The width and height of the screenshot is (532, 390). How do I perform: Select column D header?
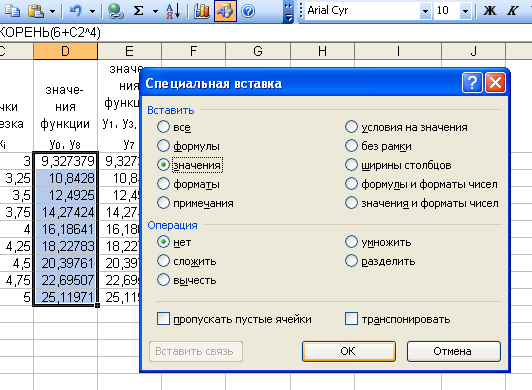(x=65, y=51)
